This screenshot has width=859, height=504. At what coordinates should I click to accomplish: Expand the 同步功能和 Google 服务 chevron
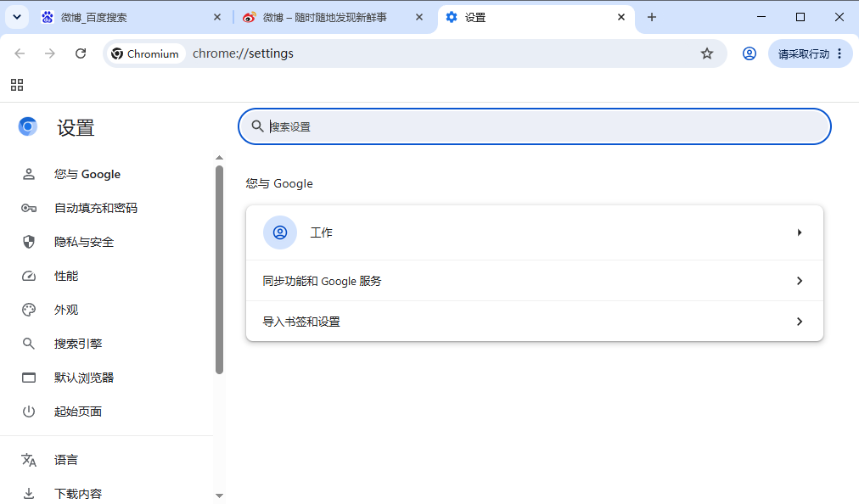(x=800, y=281)
